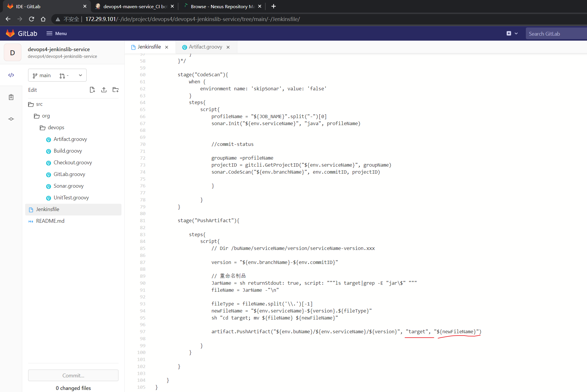Viewport: 587px width, 392px height.
Task: Focus the Search GitLab field
Action: (x=556, y=34)
